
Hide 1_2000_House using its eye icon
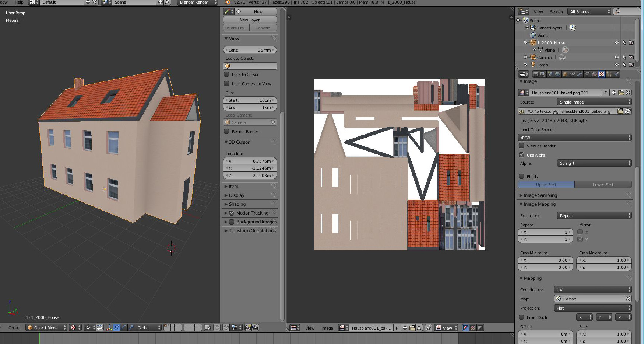coord(616,42)
